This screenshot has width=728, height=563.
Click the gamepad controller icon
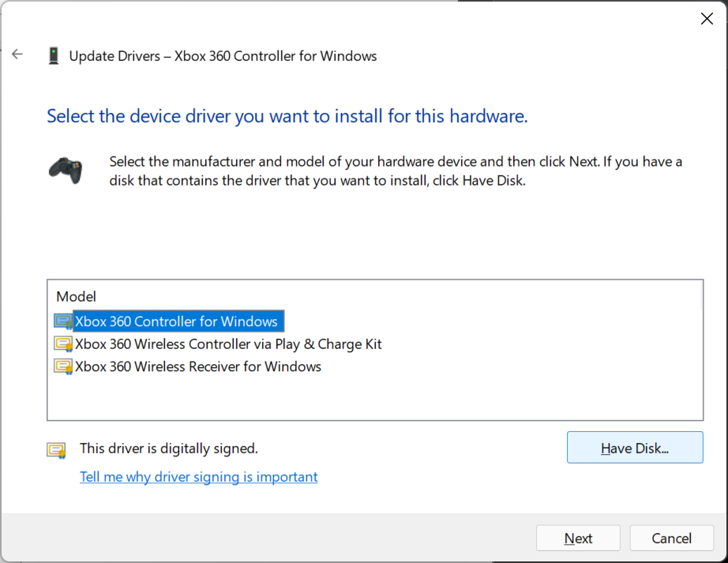pos(66,170)
